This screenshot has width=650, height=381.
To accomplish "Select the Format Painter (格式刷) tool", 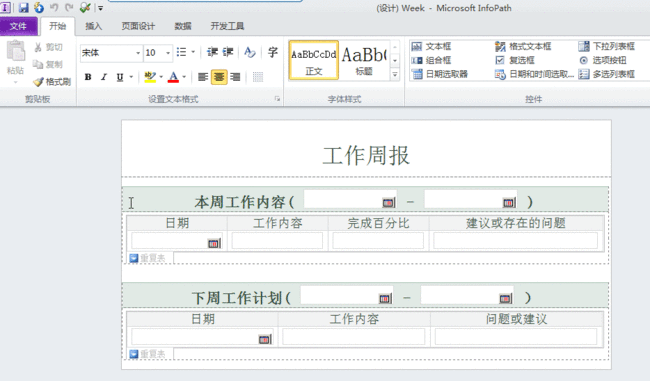I will [52, 82].
